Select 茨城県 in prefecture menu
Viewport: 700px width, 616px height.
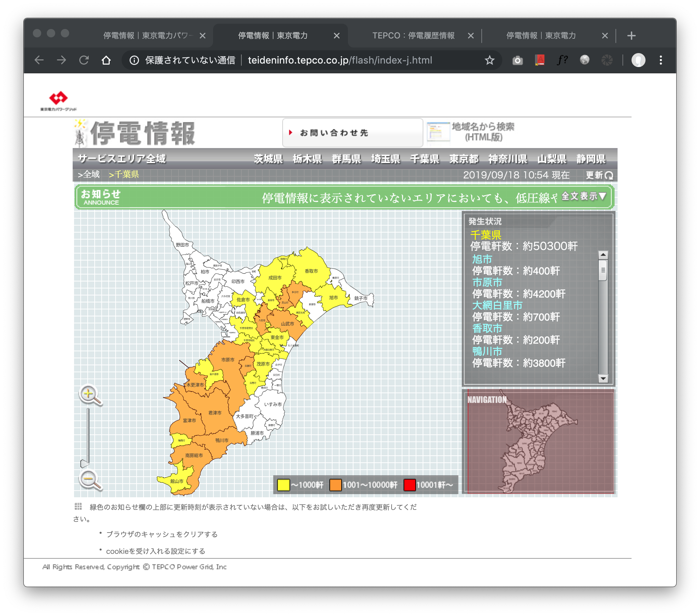click(x=268, y=159)
